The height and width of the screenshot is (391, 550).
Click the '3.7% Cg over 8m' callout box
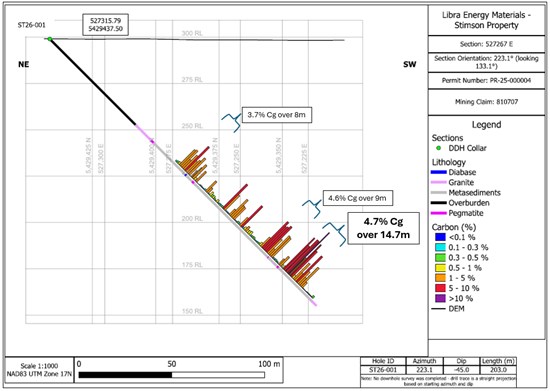click(x=276, y=115)
